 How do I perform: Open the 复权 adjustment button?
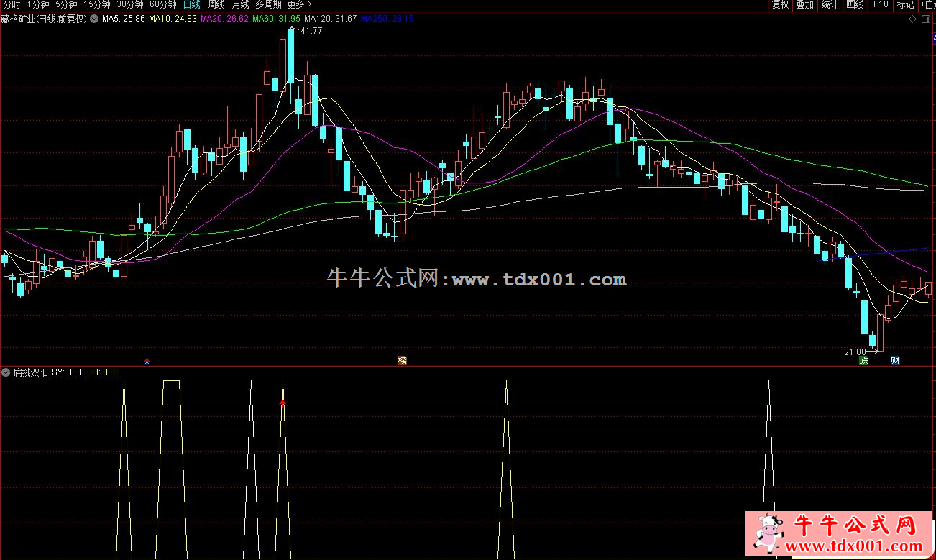(780, 4)
